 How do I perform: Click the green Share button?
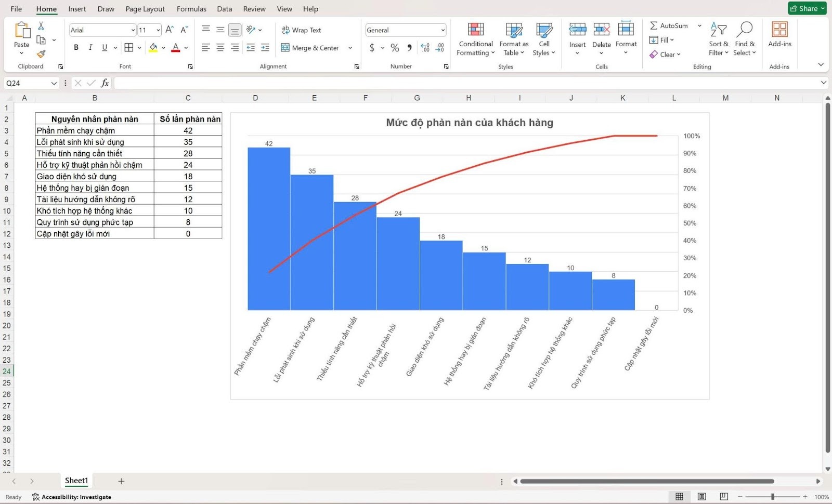[x=807, y=8]
